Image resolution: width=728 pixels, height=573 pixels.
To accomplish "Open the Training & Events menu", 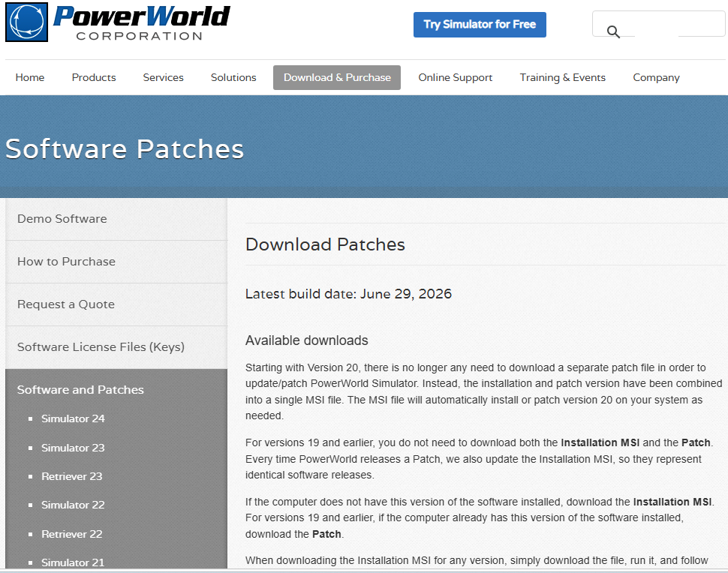I will click(562, 77).
